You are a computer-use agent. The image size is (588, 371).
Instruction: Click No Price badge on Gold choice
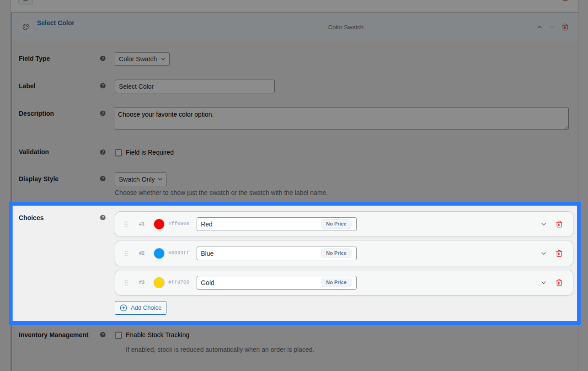[x=336, y=283]
